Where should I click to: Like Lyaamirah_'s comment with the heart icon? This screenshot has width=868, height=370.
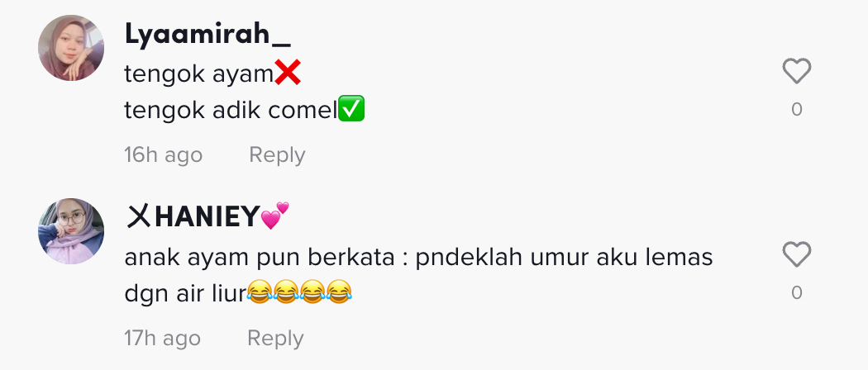point(797,71)
